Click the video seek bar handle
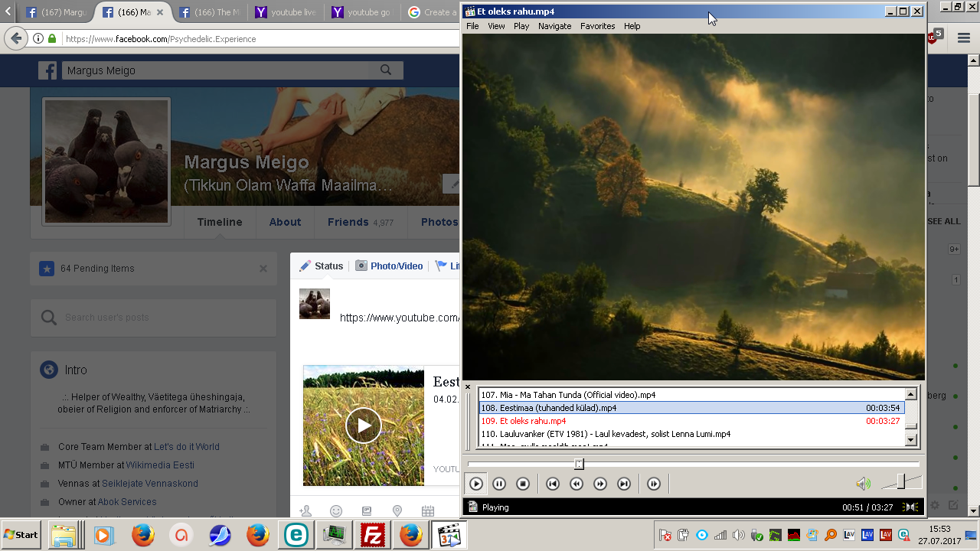This screenshot has width=980, height=551. coord(579,464)
